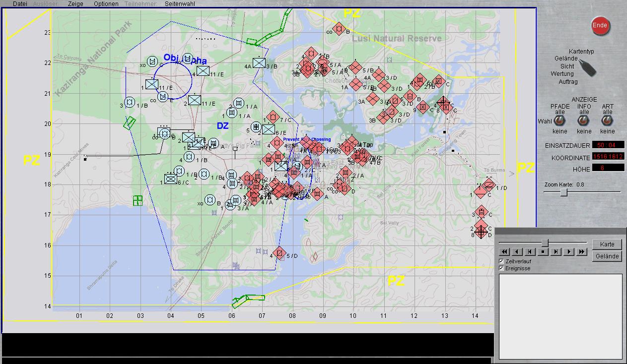Expand the Optionen menu
This screenshot has height=364, width=627.
click(x=106, y=3)
